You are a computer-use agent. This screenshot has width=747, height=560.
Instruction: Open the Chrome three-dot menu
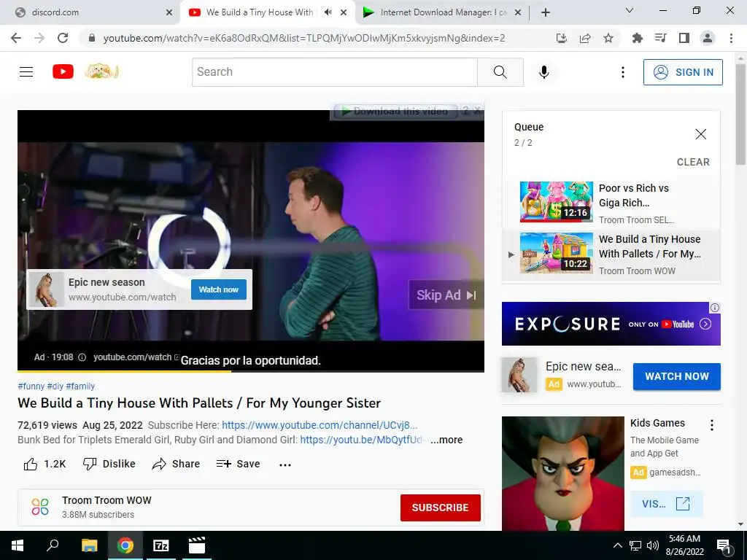[731, 38]
